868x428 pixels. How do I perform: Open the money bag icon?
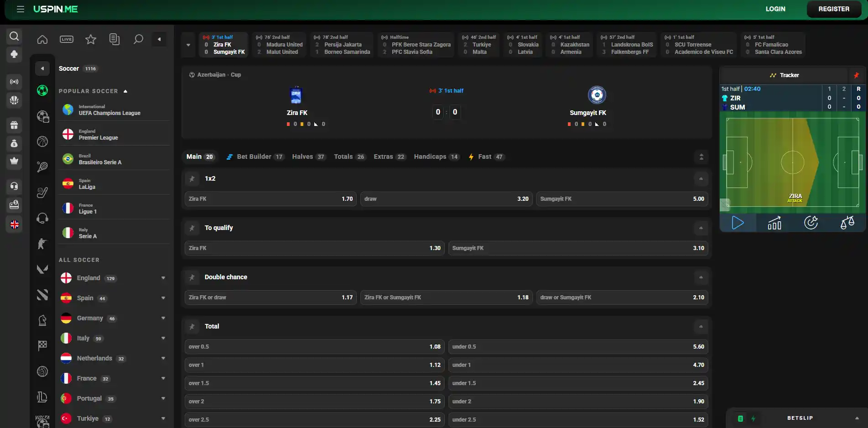pos(14,143)
